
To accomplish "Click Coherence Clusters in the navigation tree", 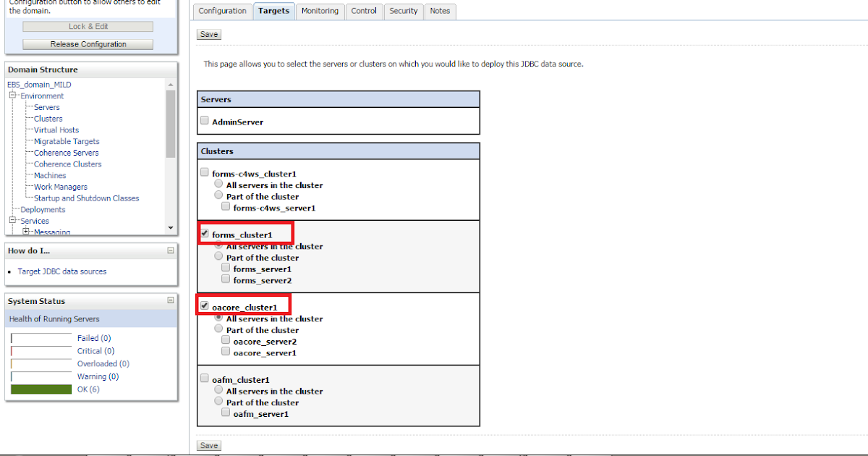I will click(x=67, y=164).
